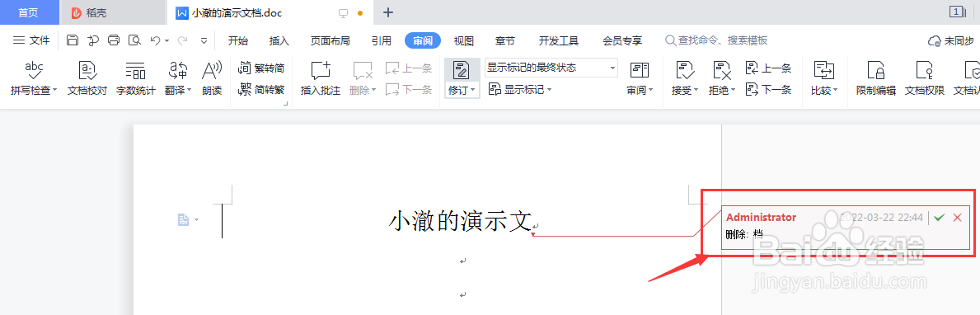Select the 审阅 ribbon tab
Viewport: 980px width, 315px height.
423,40
